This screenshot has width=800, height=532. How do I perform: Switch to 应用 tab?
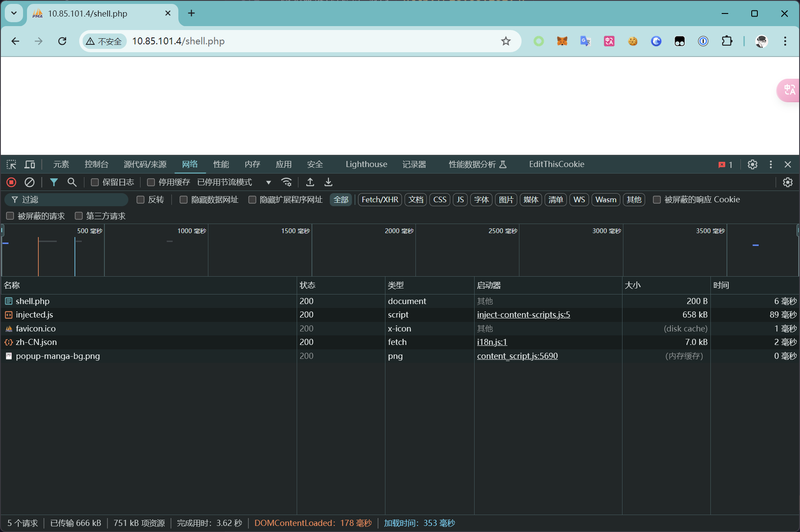284,164
